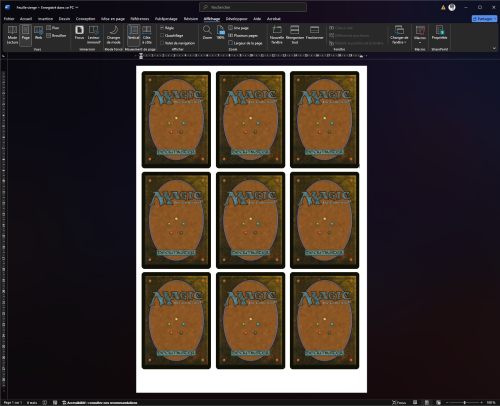The width and height of the screenshot is (500, 406).
Task: Open the Développeur tab
Action: [x=236, y=19]
